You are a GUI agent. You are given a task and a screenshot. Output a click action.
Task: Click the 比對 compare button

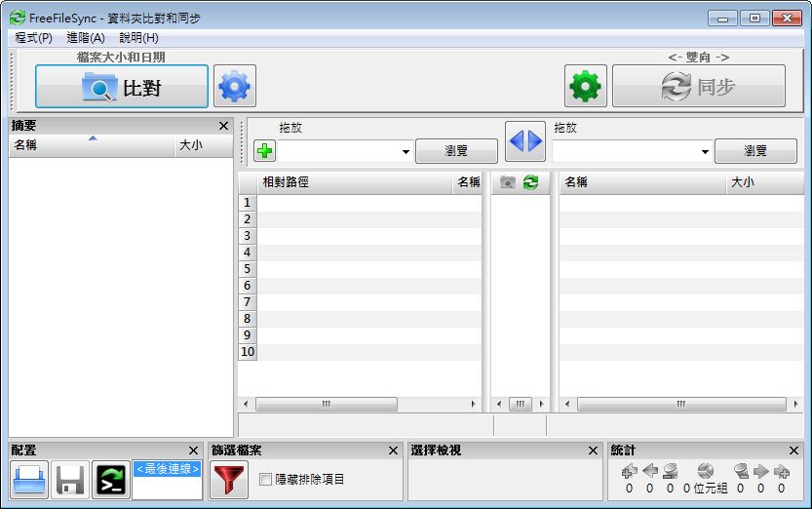[x=122, y=88]
